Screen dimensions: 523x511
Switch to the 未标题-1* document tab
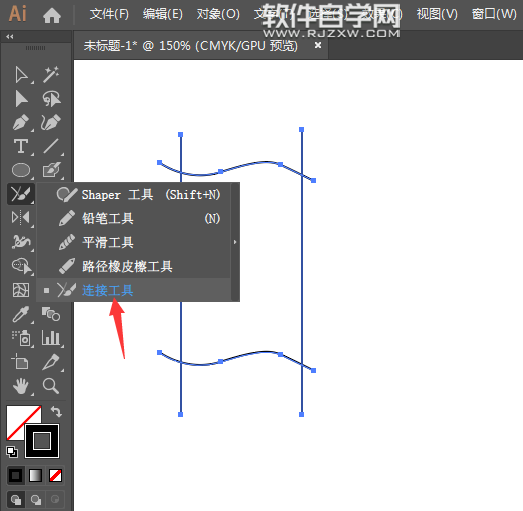coord(190,45)
